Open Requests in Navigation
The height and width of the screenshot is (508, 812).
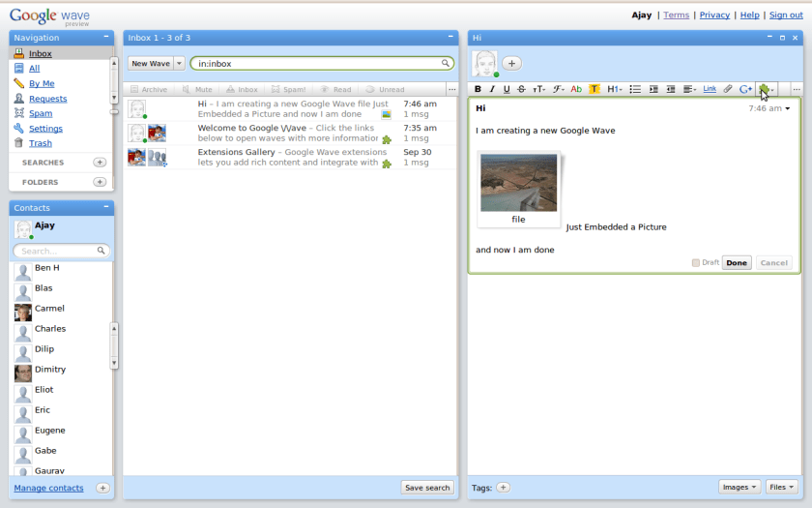pos(47,99)
